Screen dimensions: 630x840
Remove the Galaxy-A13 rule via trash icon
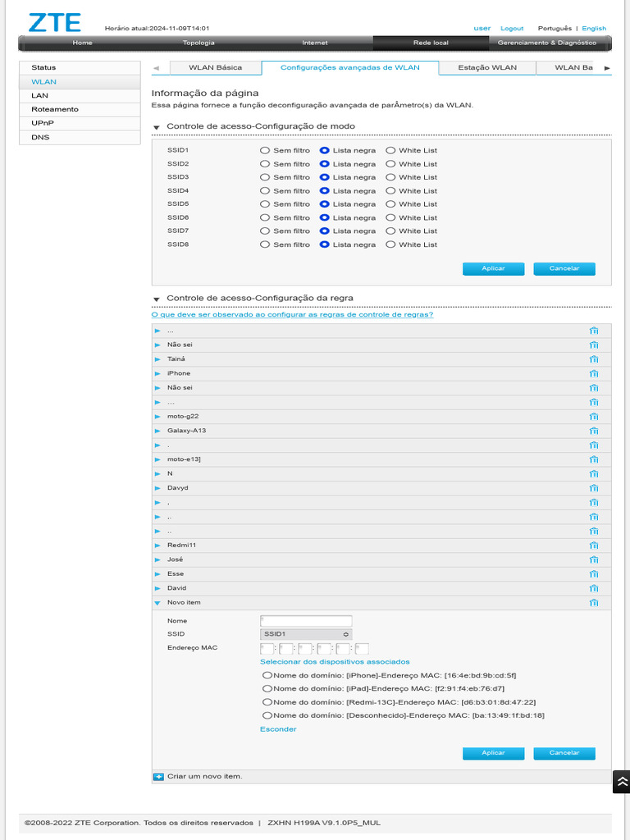click(x=594, y=431)
